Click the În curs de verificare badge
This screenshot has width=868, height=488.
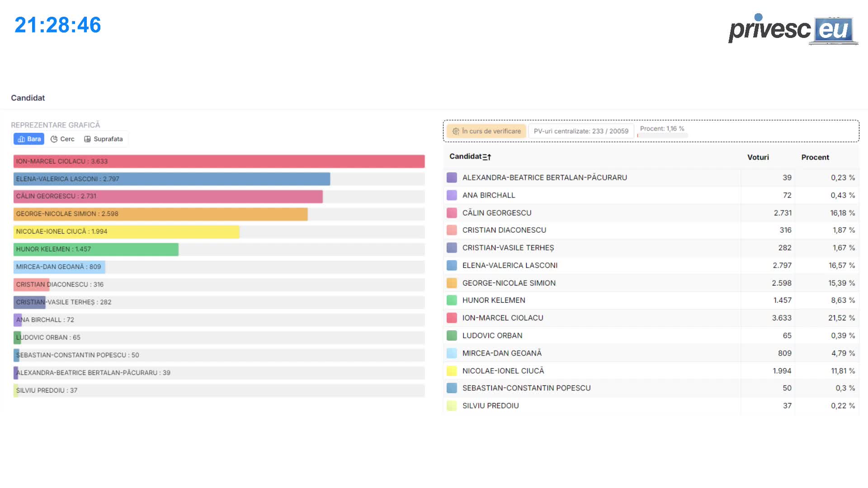tap(486, 131)
